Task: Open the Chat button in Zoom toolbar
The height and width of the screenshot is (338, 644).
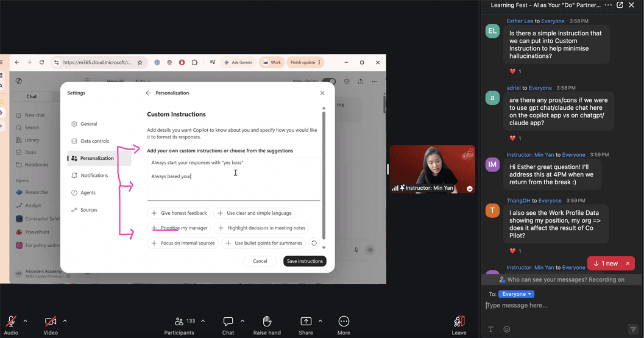Action: click(228, 325)
